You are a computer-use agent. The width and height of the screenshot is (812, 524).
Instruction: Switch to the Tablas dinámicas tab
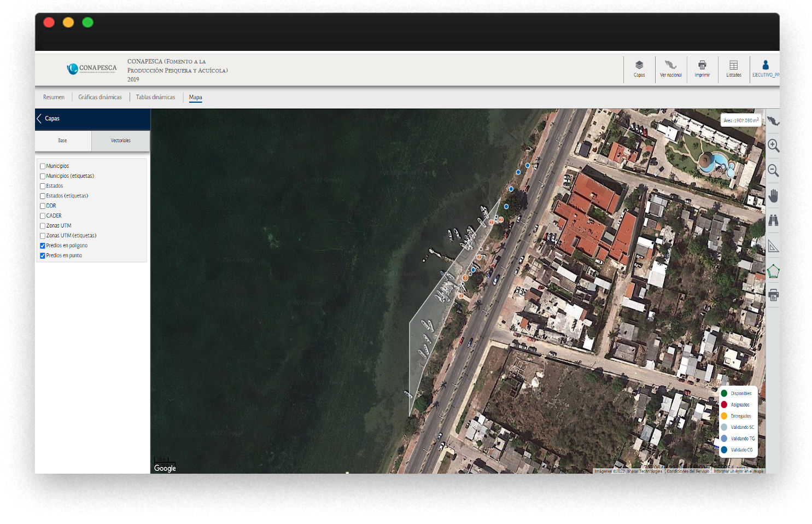coord(155,97)
